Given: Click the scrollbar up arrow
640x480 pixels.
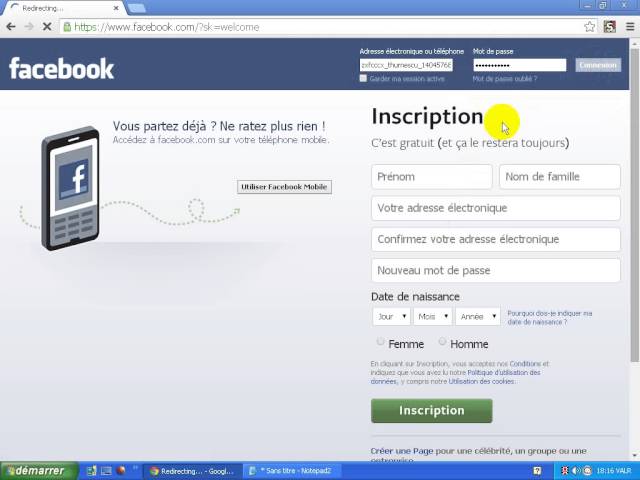Looking at the screenshot, I should pos(635,43).
